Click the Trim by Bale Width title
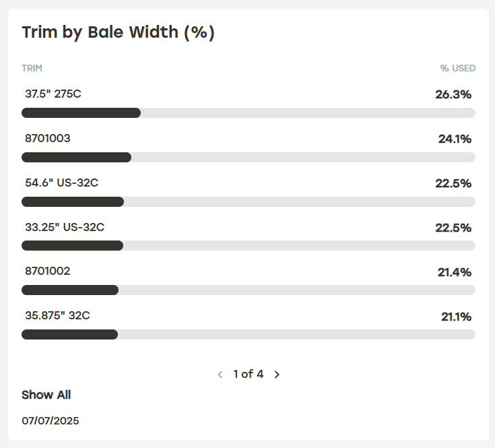 click(118, 33)
